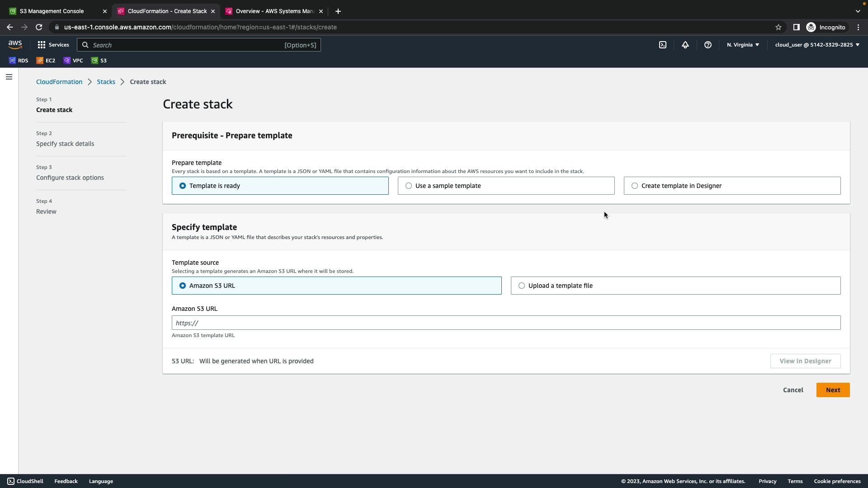The width and height of the screenshot is (868, 488).
Task: Click the orange Next button
Action: pos(833,390)
